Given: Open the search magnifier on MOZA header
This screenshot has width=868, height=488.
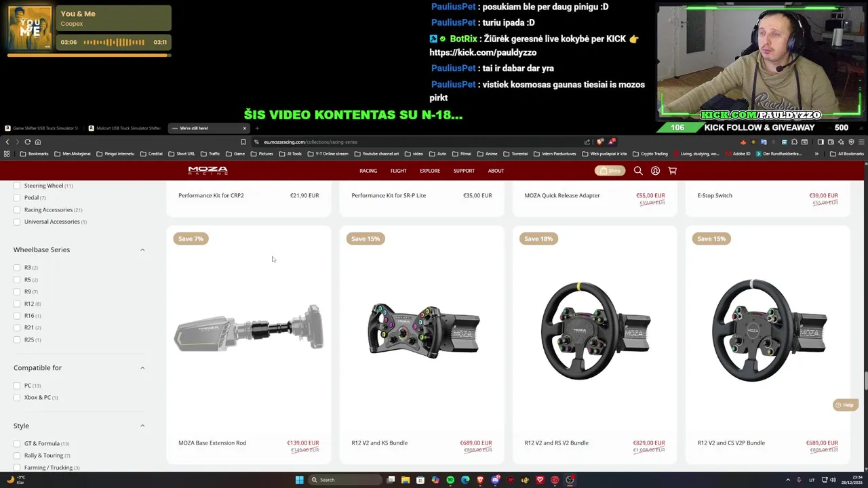Looking at the screenshot, I should tap(638, 171).
